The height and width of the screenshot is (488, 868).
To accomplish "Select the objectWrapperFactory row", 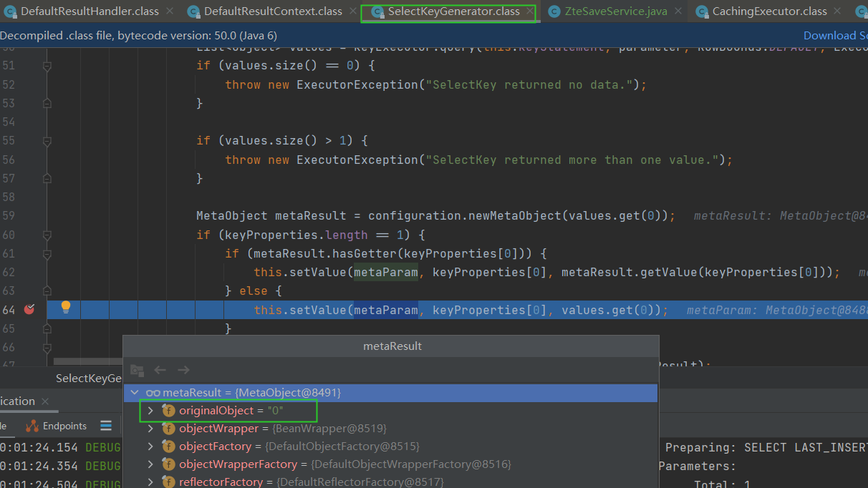I will (390, 464).
